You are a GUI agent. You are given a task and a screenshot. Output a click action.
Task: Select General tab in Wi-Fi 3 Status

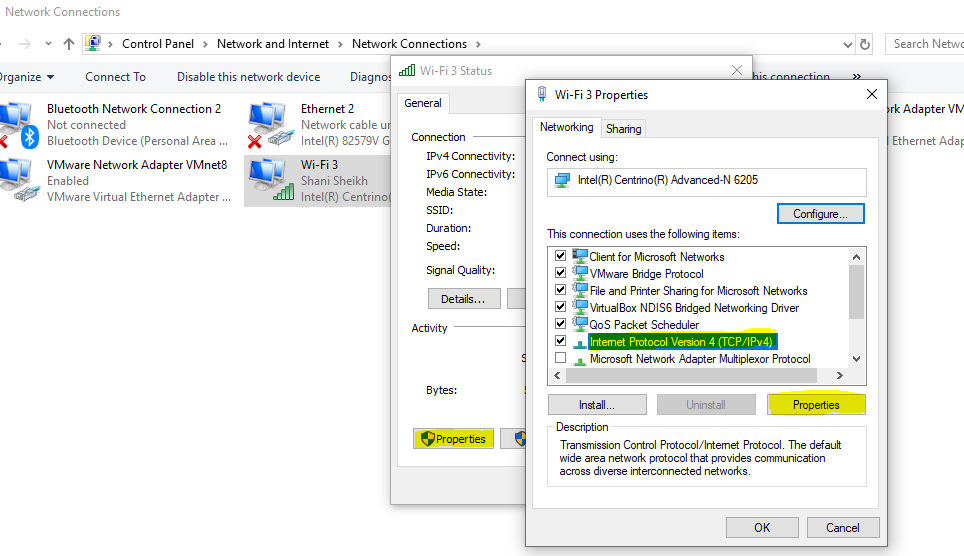[423, 103]
